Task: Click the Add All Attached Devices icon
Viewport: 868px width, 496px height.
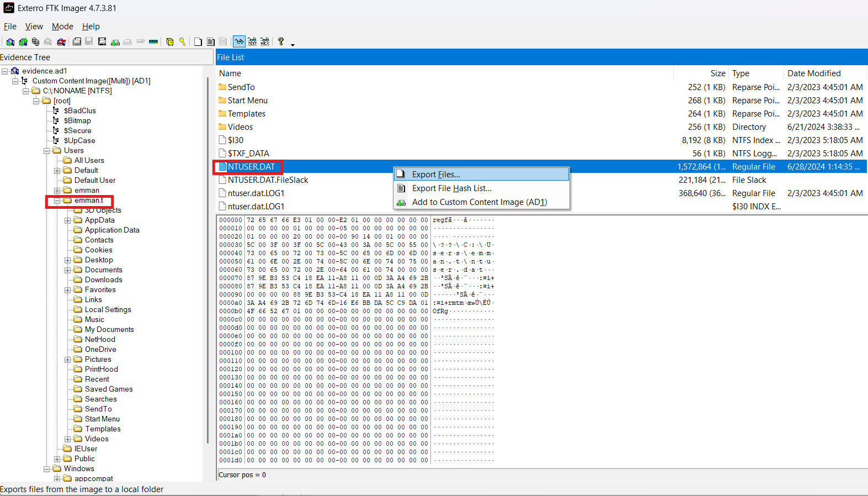Action: [x=23, y=41]
